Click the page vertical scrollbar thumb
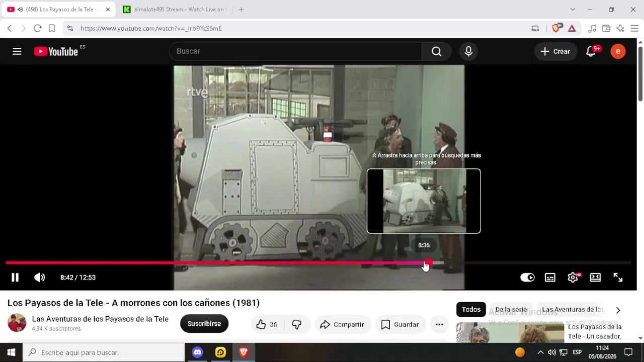The image size is (644, 362). point(640,73)
